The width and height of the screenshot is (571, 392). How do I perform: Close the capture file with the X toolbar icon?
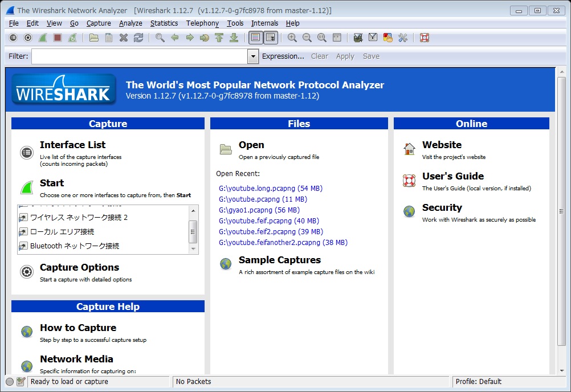click(124, 38)
